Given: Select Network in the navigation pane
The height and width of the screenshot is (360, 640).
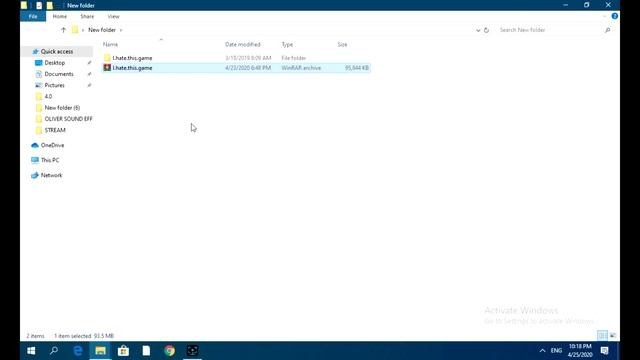Looking at the screenshot, I should point(51,175).
